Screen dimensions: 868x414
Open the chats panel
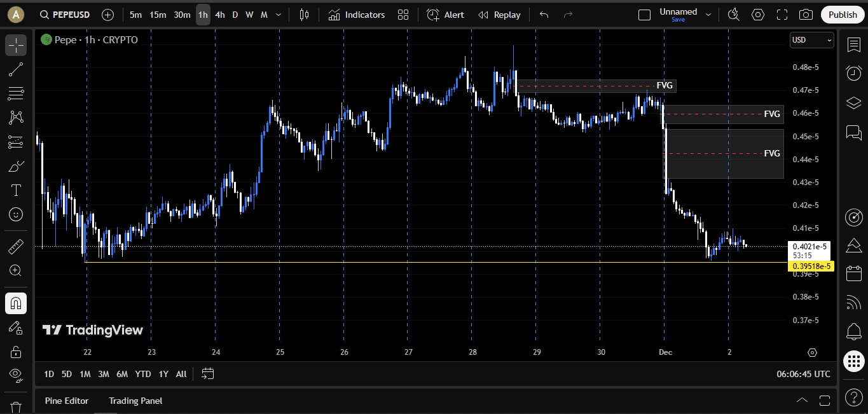pyautogui.click(x=853, y=132)
